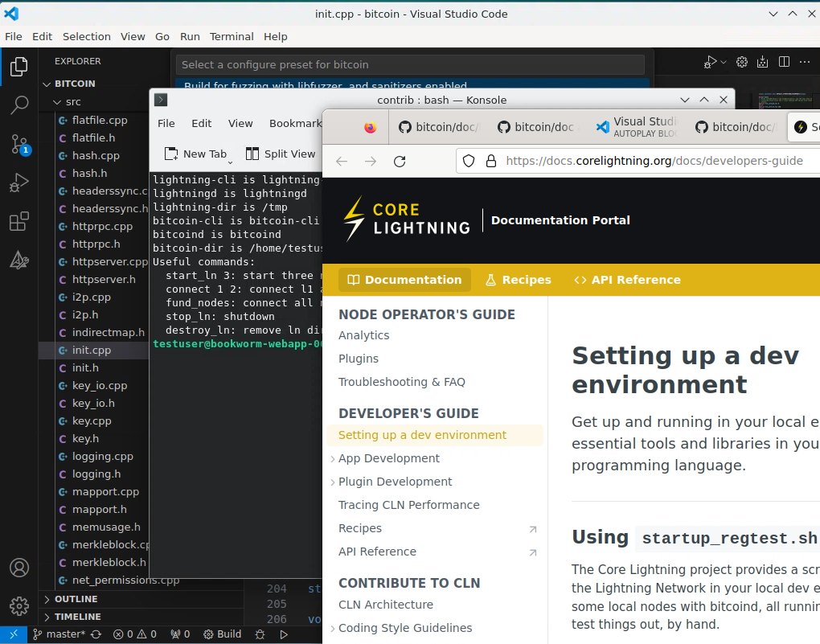Open the Terminal menu in VS Code
820x644 pixels.
pyautogui.click(x=232, y=36)
